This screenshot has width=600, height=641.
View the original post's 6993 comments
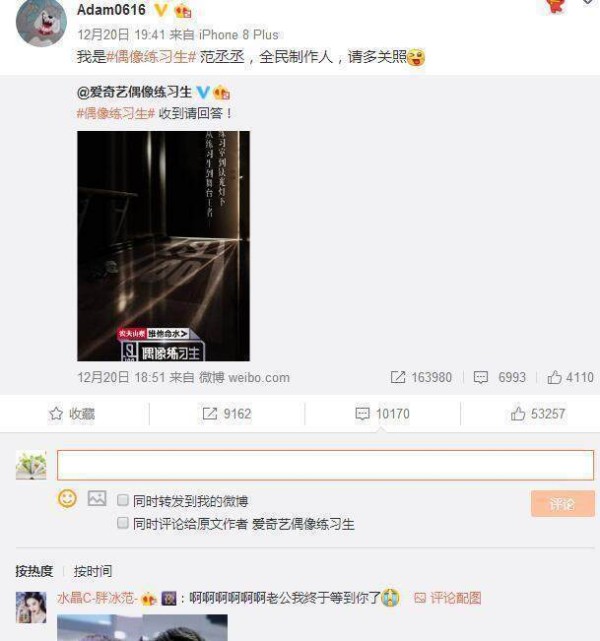(499, 377)
